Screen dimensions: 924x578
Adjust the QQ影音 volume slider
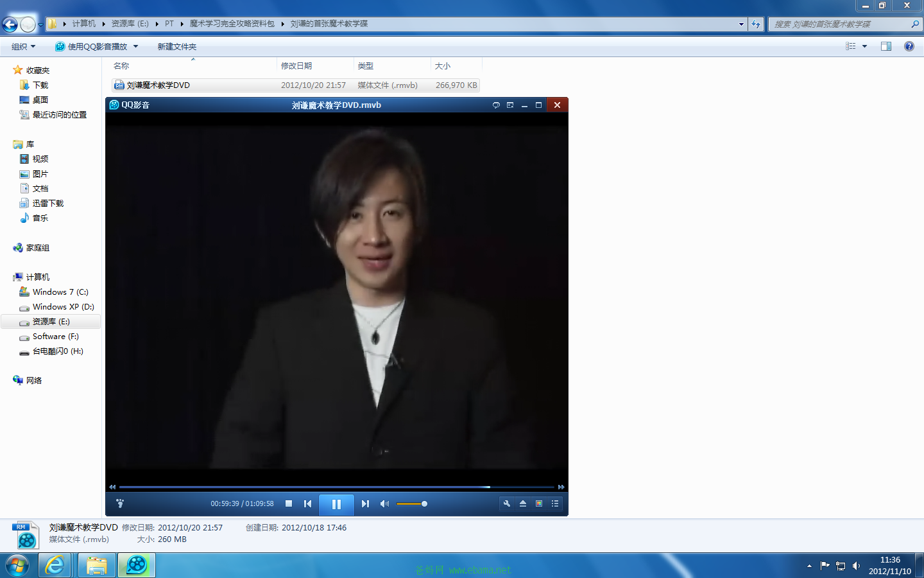pos(412,504)
